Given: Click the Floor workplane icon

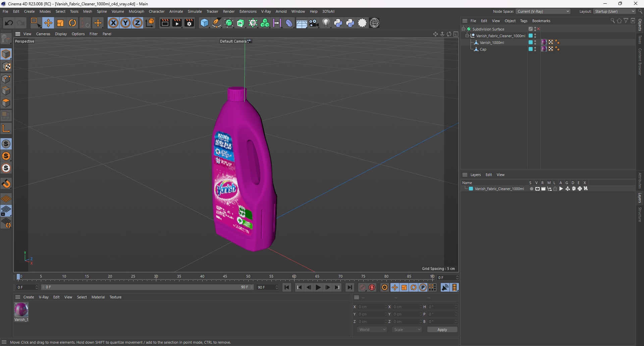Looking at the screenshot, I should [x=6, y=199].
